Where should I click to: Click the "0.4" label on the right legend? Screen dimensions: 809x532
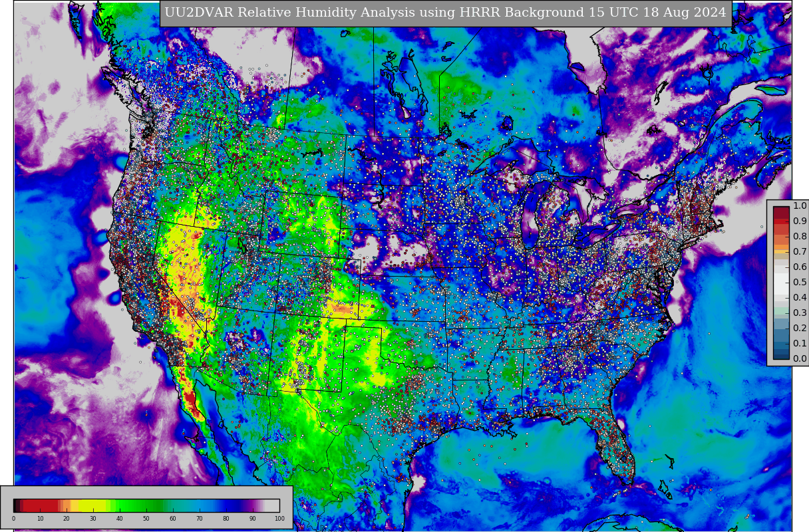click(x=800, y=298)
